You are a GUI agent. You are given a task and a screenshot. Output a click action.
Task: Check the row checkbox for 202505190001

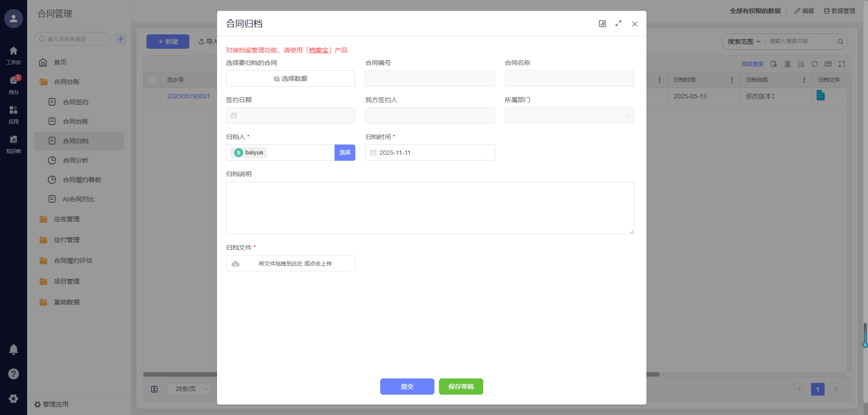(x=152, y=96)
